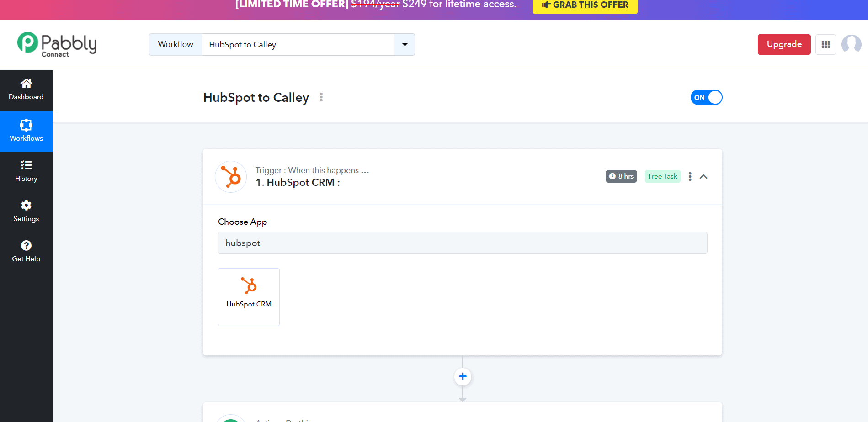The image size is (868, 422).
Task: Click the Free Task badge
Action: (x=662, y=176)
